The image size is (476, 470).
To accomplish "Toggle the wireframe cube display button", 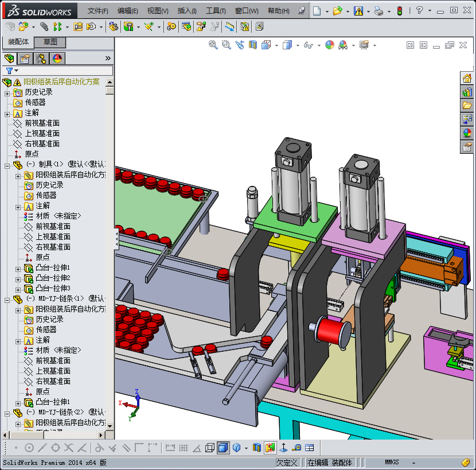I will (210, 448).
